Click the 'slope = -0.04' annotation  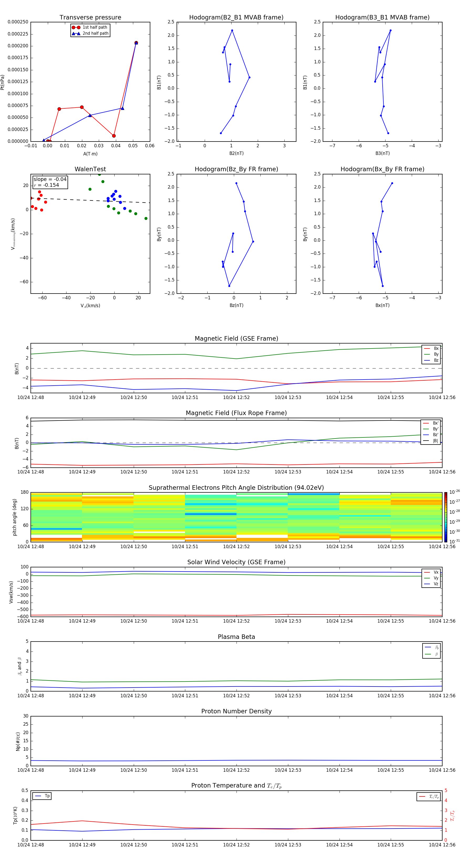click(50, 179)
